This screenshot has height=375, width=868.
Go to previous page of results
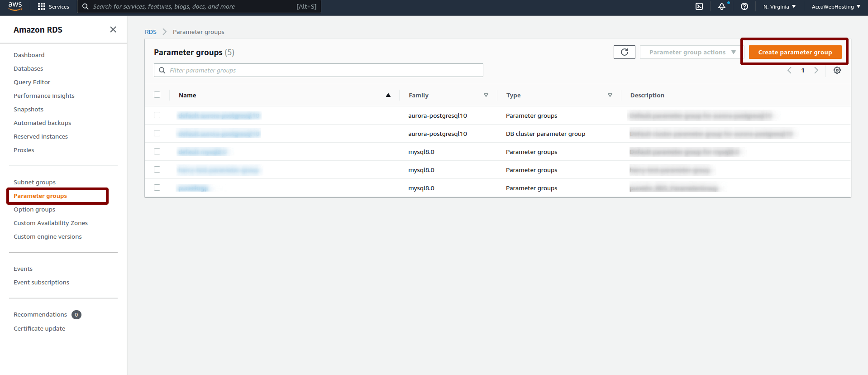789,70
